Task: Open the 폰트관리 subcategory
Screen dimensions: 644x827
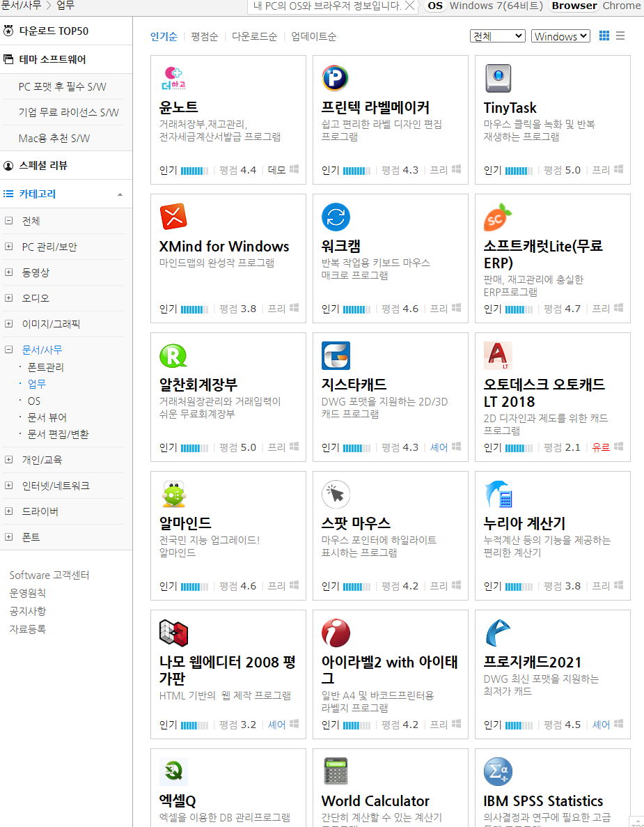Action: click(x=45, y=367)
